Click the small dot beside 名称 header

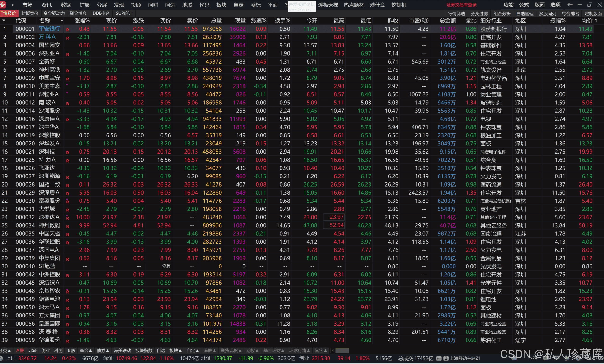(x=62, y=21)
